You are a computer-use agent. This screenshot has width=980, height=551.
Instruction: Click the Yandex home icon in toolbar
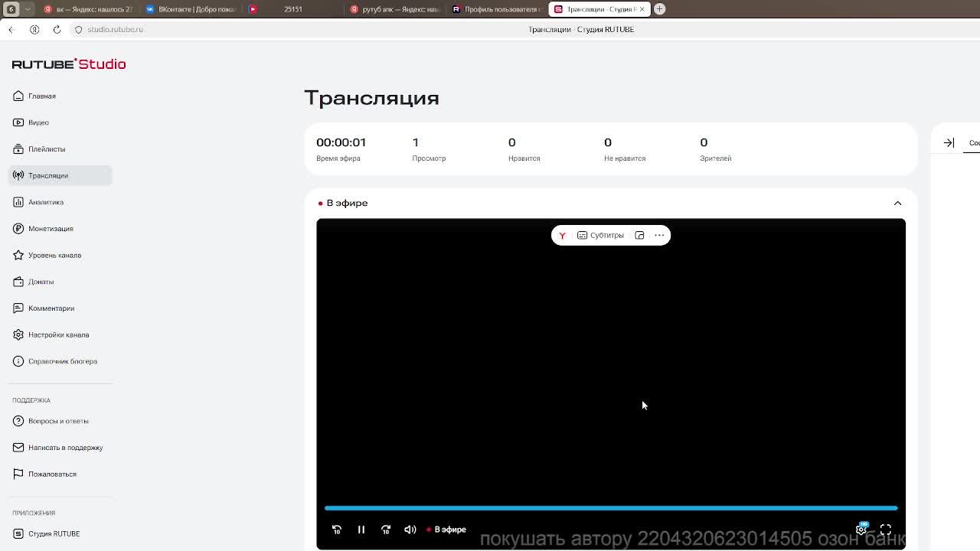pos(34,29)
